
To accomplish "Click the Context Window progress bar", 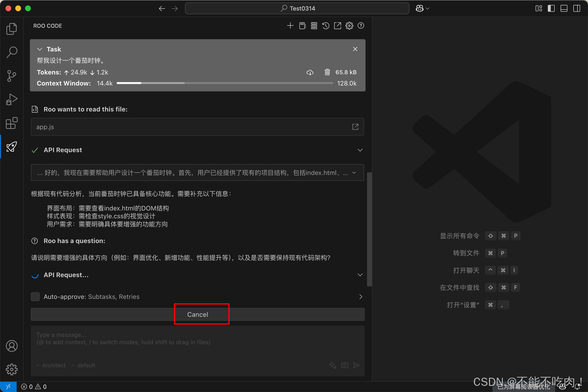I will pyautogui.click(x=224, y=83).
